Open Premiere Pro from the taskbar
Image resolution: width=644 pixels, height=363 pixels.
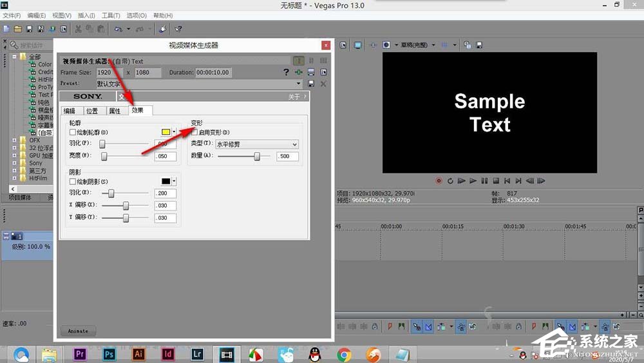[x=80, y=353]
